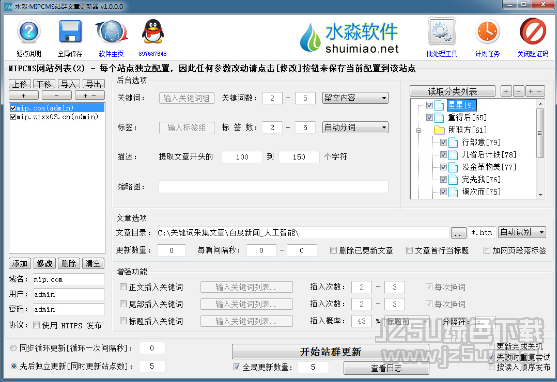Toggle checkbox of first category tree item

pyautogui.click(x=429, y=105)
